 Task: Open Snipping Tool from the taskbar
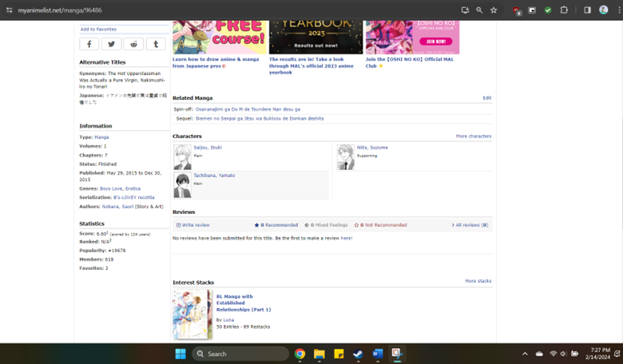[x=397, y=354]
